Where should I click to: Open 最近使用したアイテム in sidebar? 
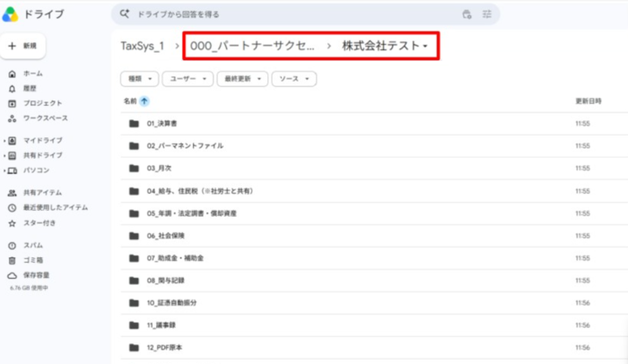(x=56, y=208)
